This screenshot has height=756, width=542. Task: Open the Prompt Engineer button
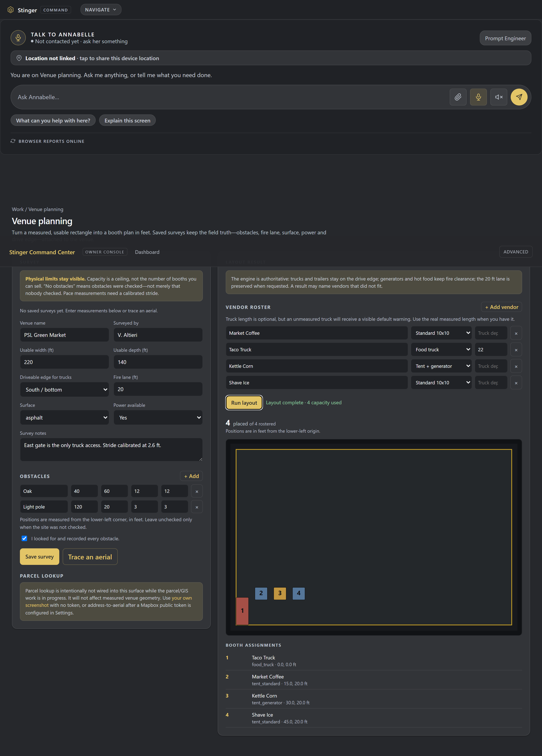tap(505, 38)
